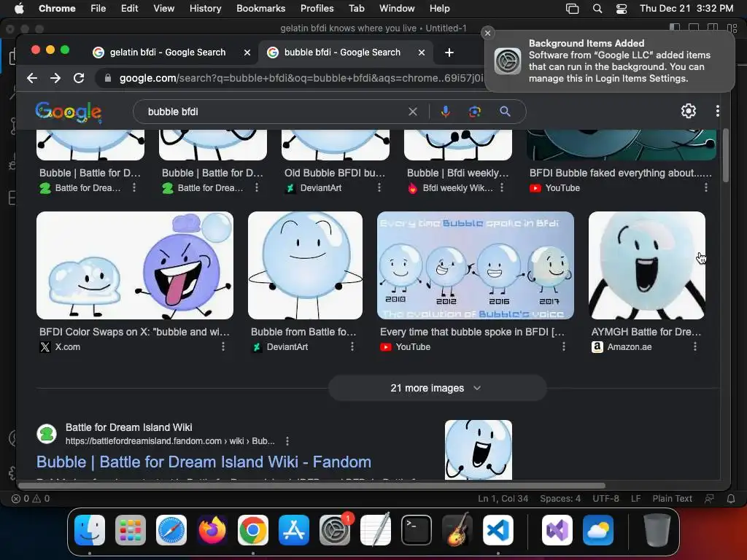Open Bubble from Battle fo… DeviantArt caption
The height and width of the screenshot is (560, 747).
click(303, 332)
